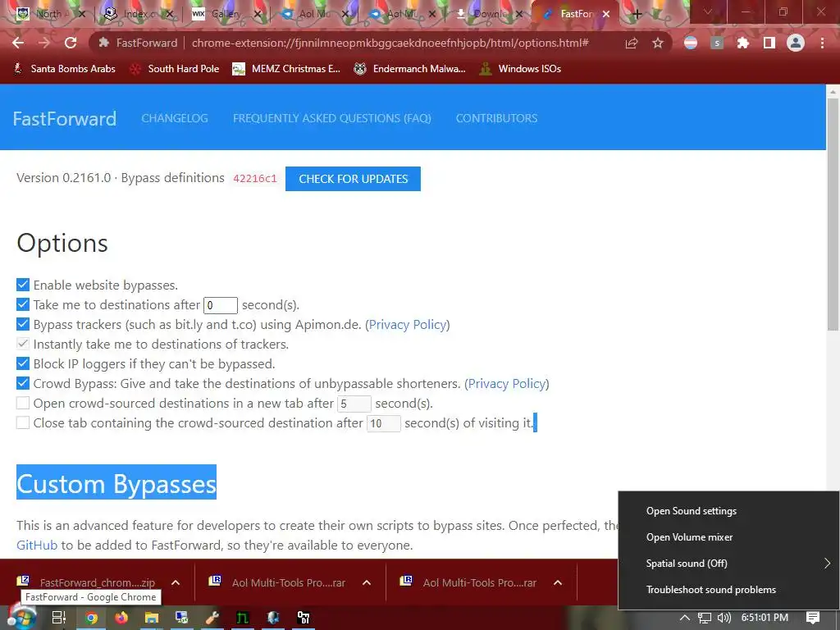Open the Extensions puzzle-piece menu
Screen dimensions: 840x630
[742, 43]
